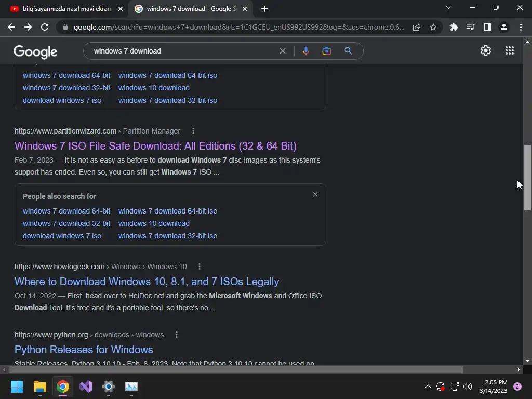Open the Windows Start menu
532x399 pixels.
pos(17,387)
